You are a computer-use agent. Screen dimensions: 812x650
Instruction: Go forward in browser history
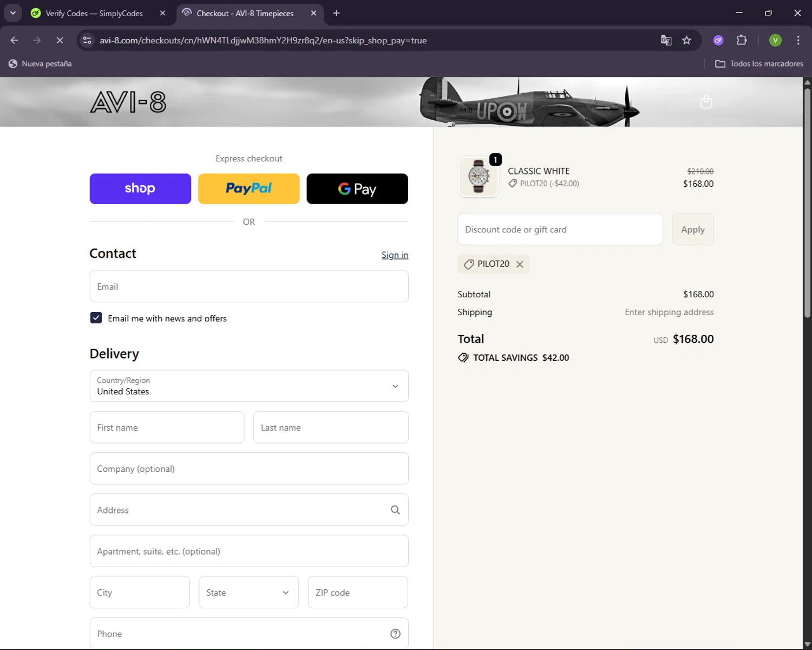(x=37, y=40)
